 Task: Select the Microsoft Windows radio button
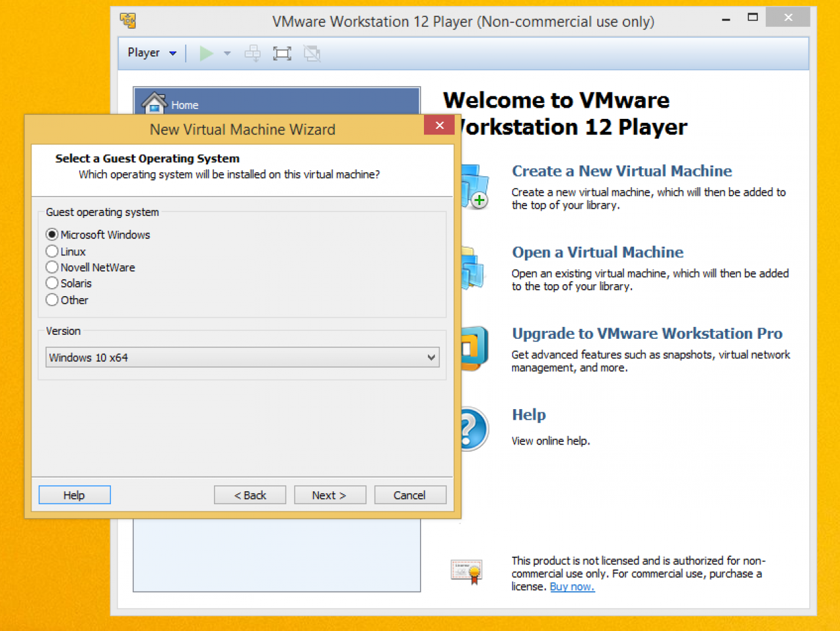(52, 234)
